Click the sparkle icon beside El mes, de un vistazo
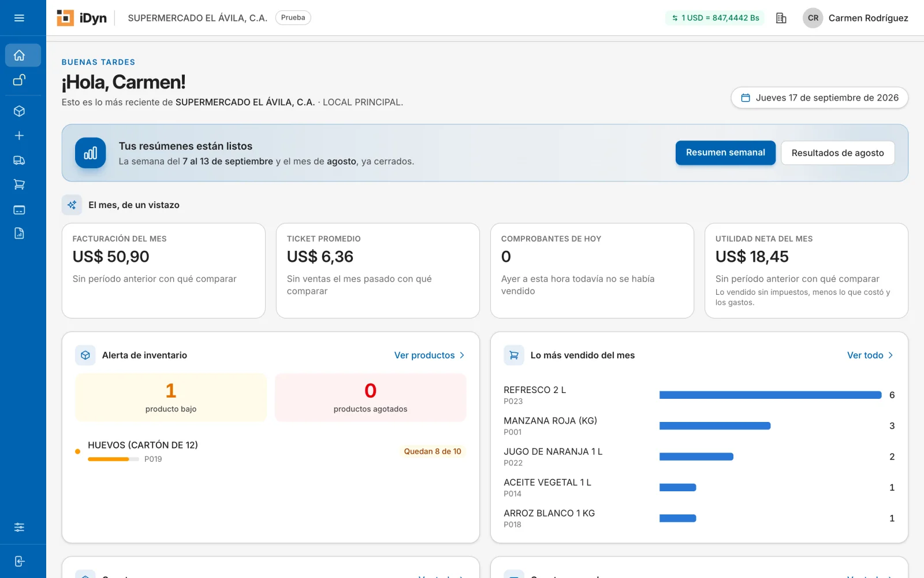Screen dimensions: 924x578 tap(72, 205)
